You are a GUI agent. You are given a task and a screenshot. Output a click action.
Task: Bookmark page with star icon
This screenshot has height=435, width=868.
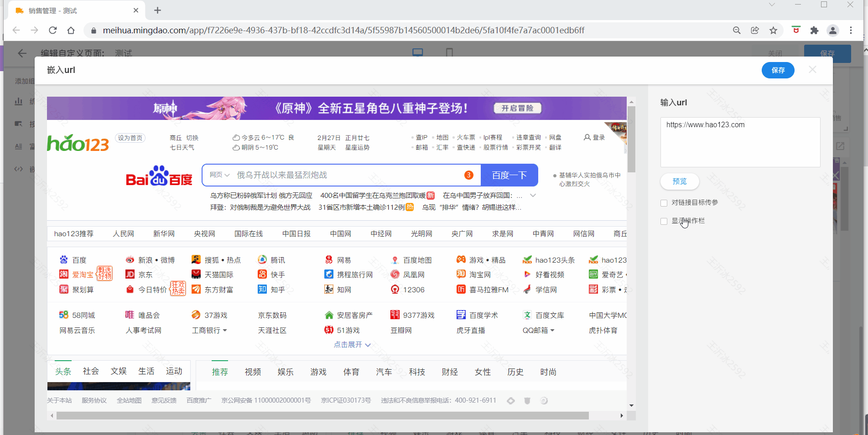773,30
